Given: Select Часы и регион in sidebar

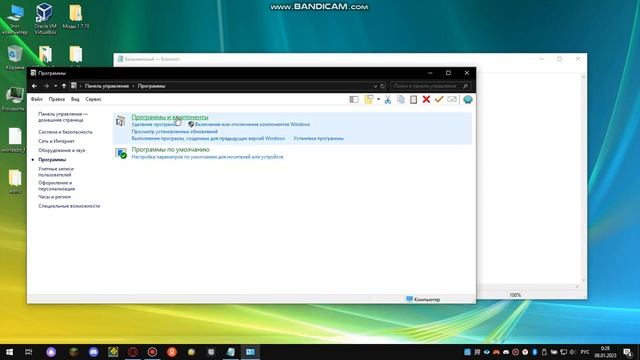Looking at the screenshot, I should coord(55,197).
